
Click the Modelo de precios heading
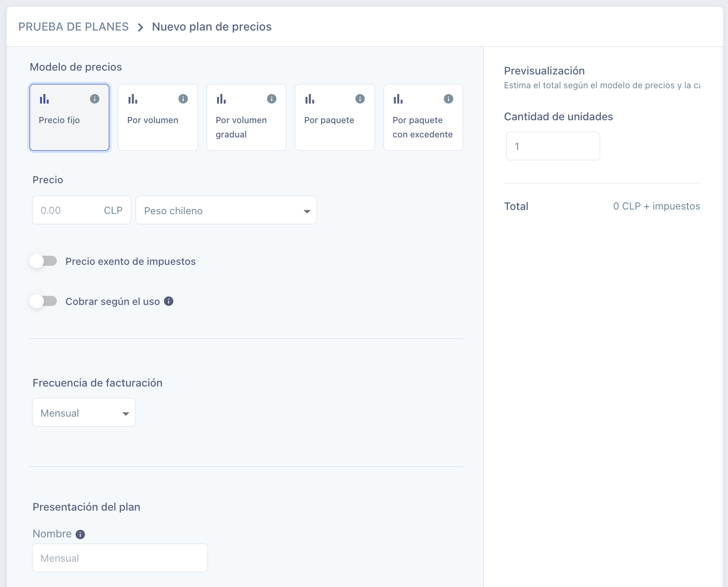point(76,67)
